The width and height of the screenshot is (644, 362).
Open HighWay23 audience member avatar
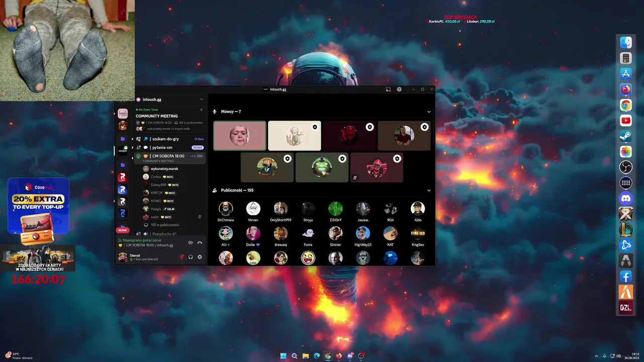pyautogui.click(x=363, y=233)
